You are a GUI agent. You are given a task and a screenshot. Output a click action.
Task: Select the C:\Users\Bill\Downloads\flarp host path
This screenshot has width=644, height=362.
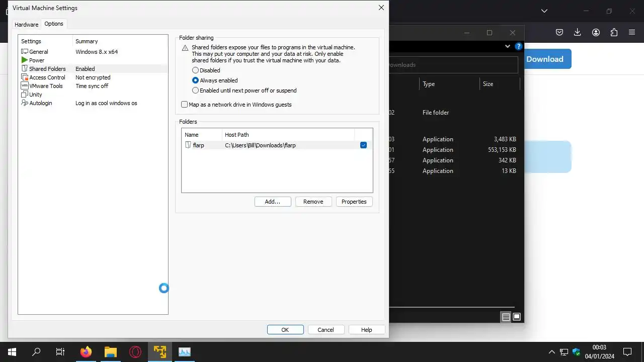(260, 145)
